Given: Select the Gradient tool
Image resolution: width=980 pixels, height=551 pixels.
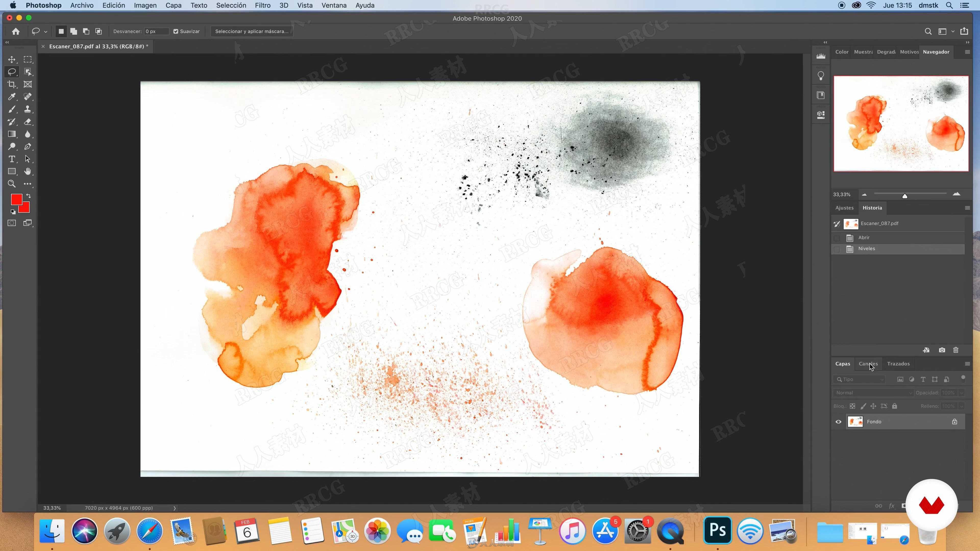Looking at the screenshot, I should tap(12, 134).
